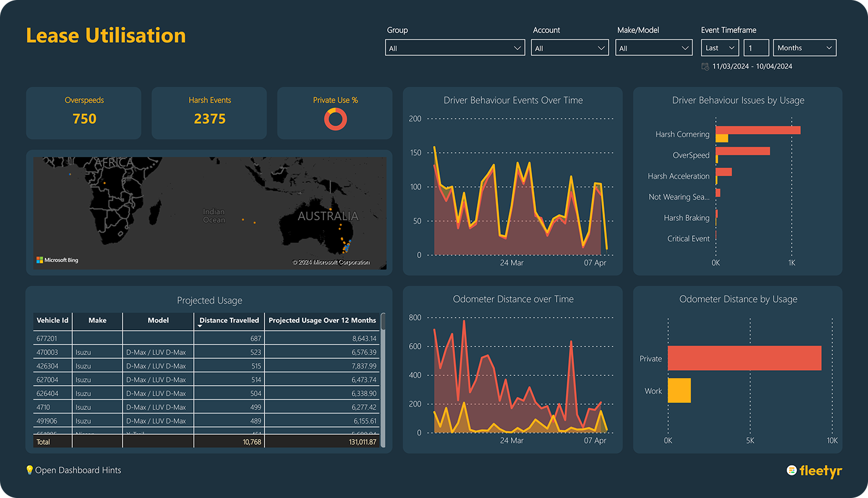Open the Make/Model dropdown

pyautogui.click(x=653, y=48)
